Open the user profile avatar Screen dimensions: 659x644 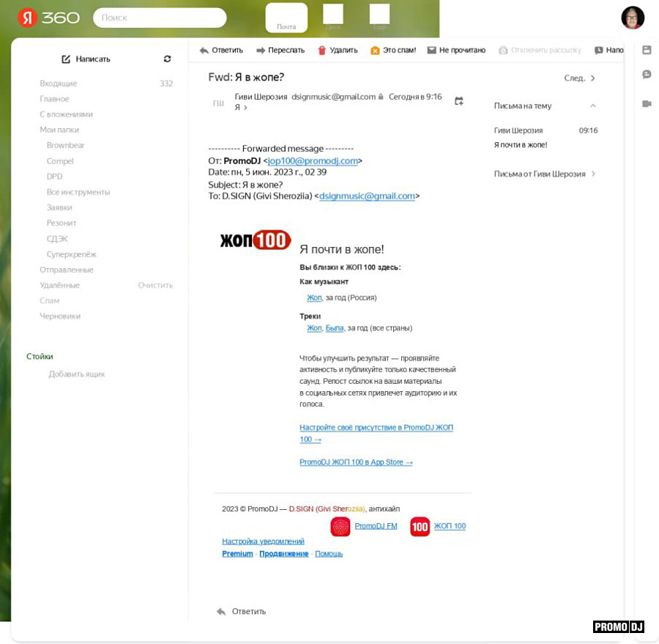click(633, 18)
